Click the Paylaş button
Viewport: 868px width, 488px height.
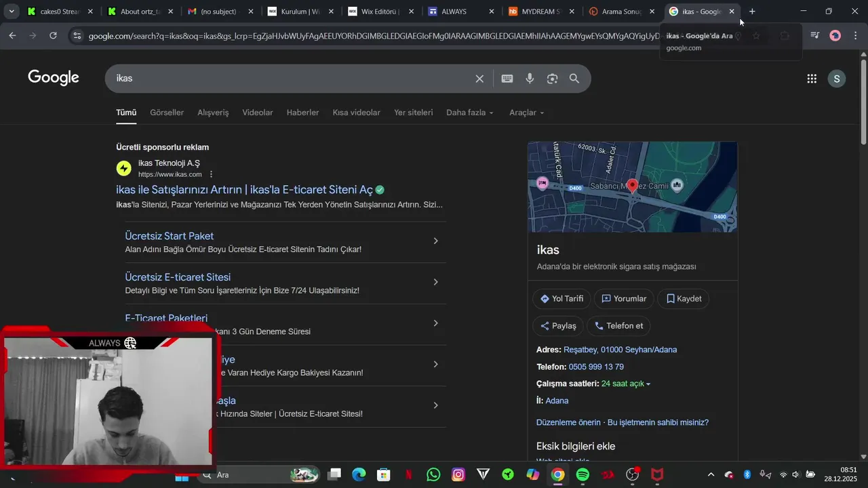[x=558, y=326]
